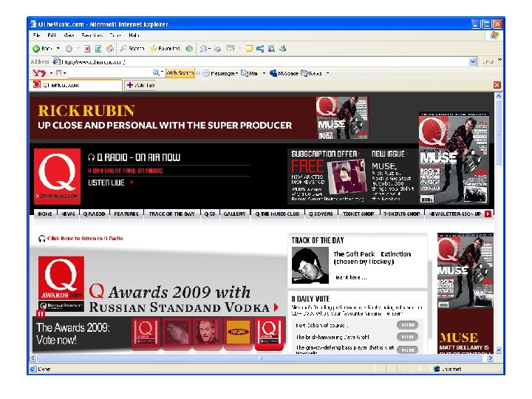Image resolution: width=532 pixels, height=399 pixels.
Task: Open the Yahoo Messenger toolbar button
Action: [220, 73]
